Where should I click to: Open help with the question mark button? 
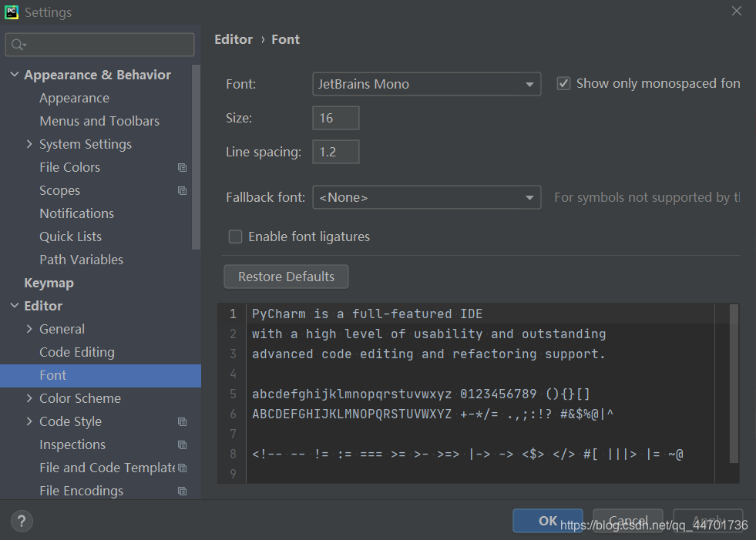click(22, 521)
